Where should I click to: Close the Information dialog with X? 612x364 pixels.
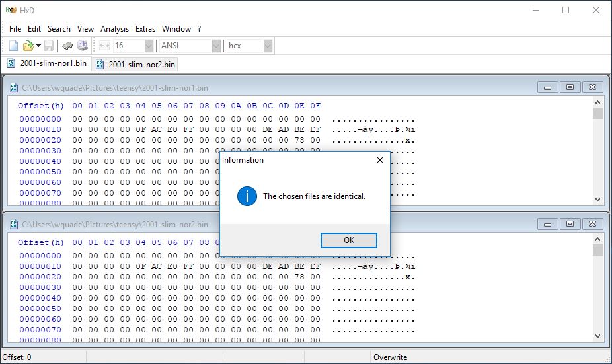point(380,160)
